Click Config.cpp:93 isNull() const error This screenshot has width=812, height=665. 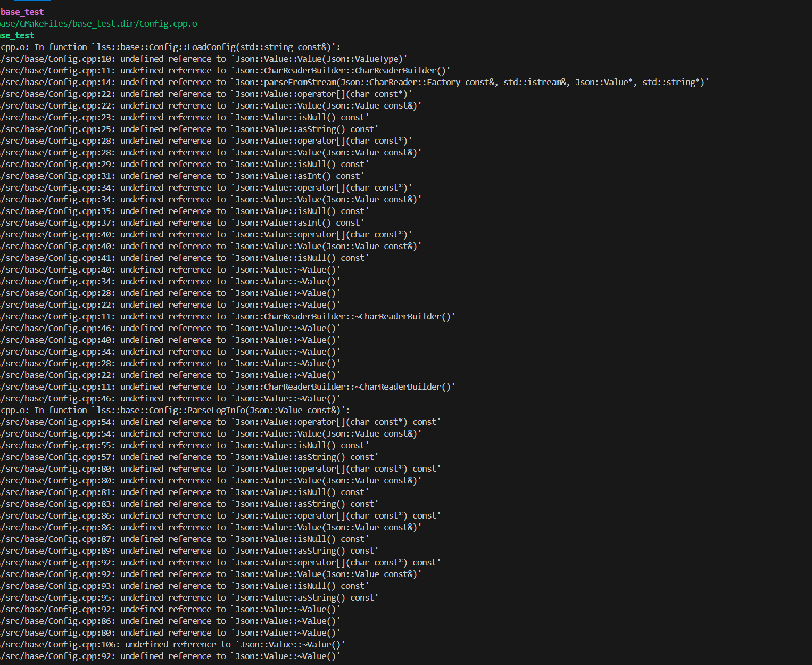185,586
